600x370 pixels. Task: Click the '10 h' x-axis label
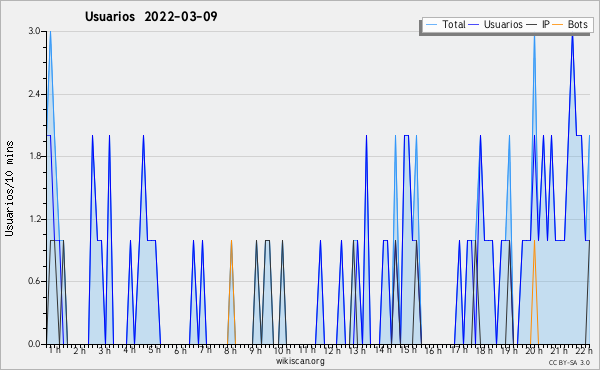pyautogui.click(x=282, y=350)
